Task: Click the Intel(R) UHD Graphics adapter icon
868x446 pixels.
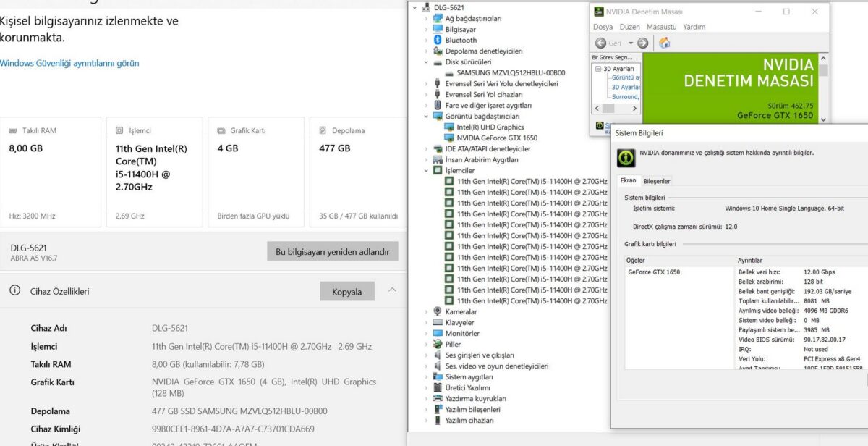Action: coord(449,127)
